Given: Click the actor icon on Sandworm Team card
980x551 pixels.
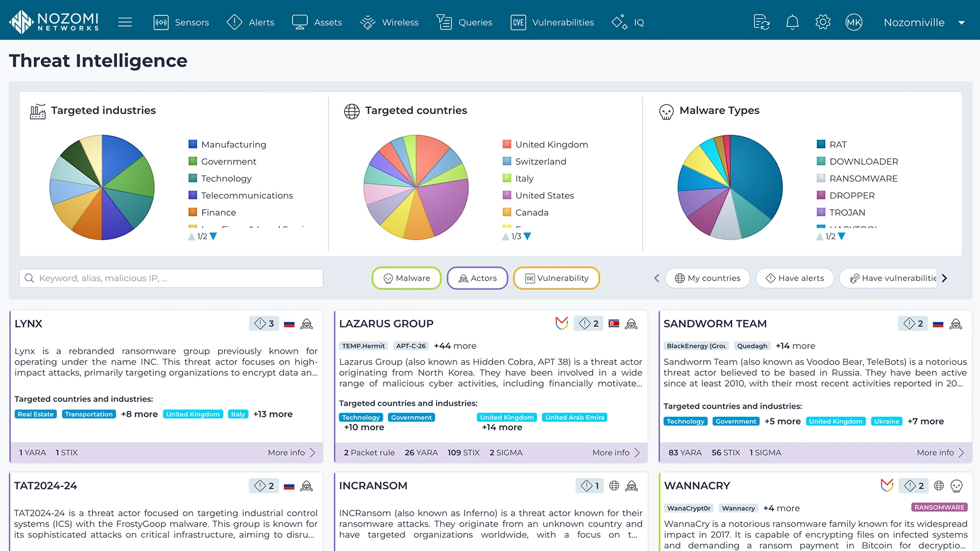Looking at the screenshot, I should click(956, 323).
